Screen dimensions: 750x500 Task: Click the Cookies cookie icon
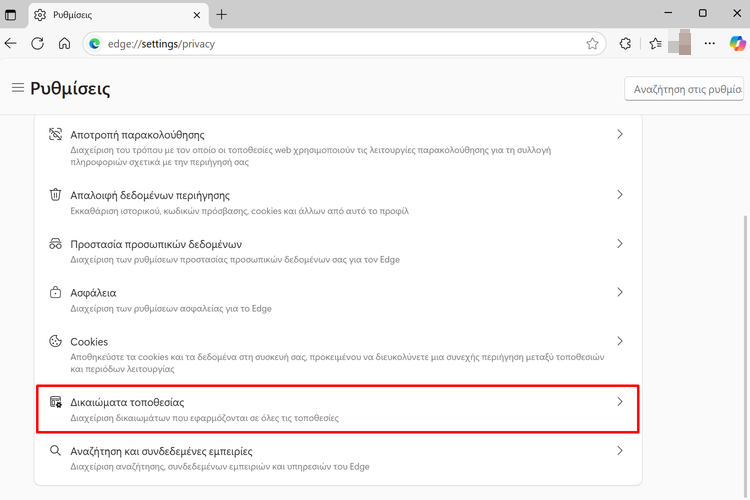click(x=55, y=341)
